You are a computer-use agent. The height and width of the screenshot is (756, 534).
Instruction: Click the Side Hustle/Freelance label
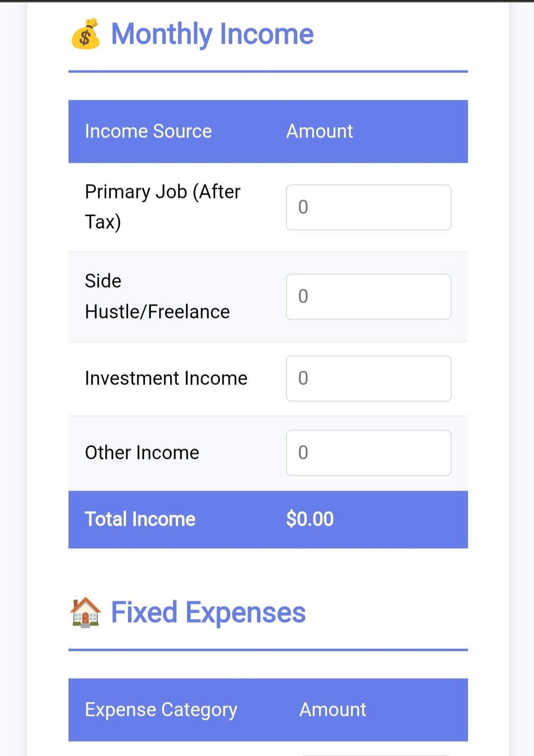[157, 296]
